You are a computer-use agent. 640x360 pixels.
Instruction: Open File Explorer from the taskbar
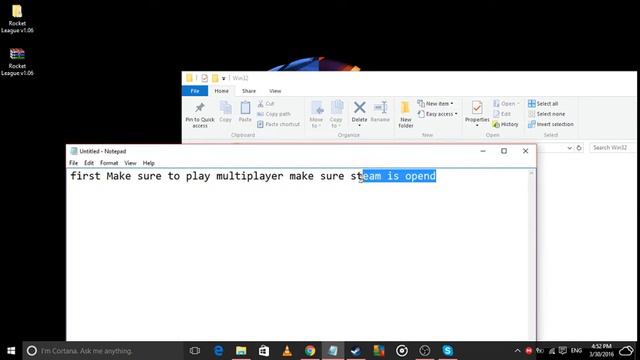241,351
